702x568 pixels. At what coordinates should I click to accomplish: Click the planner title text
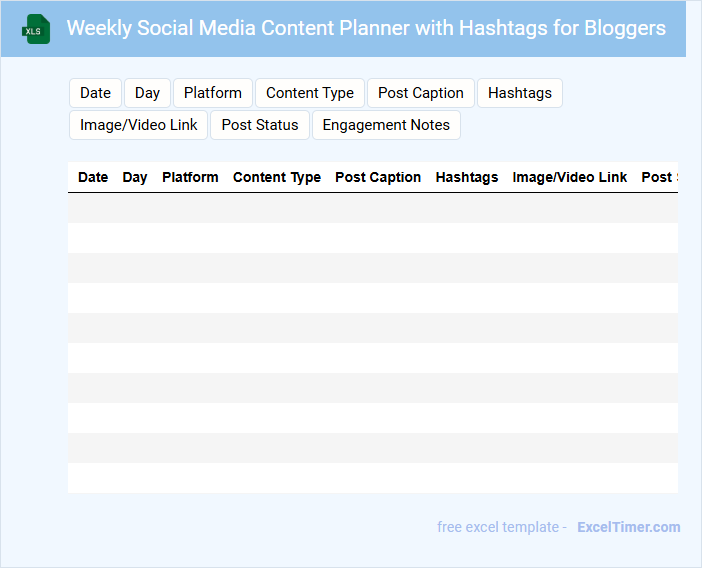click(366, 28)
